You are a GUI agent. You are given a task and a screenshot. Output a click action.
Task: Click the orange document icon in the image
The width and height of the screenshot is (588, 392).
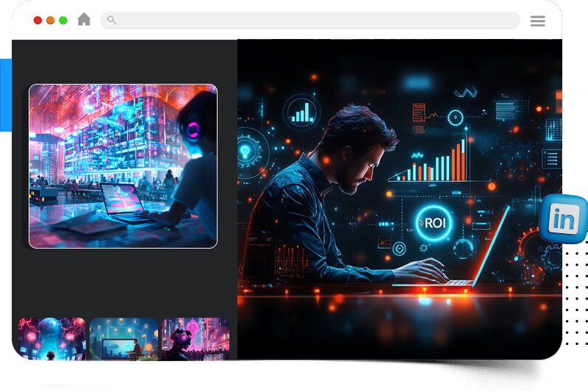[420, 113]
